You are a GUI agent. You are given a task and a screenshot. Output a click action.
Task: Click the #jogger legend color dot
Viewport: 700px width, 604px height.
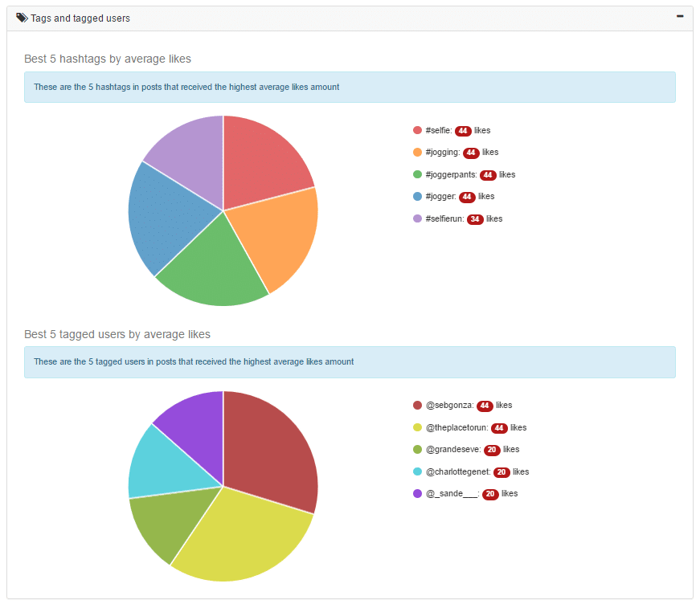click(x=417, y=196)
